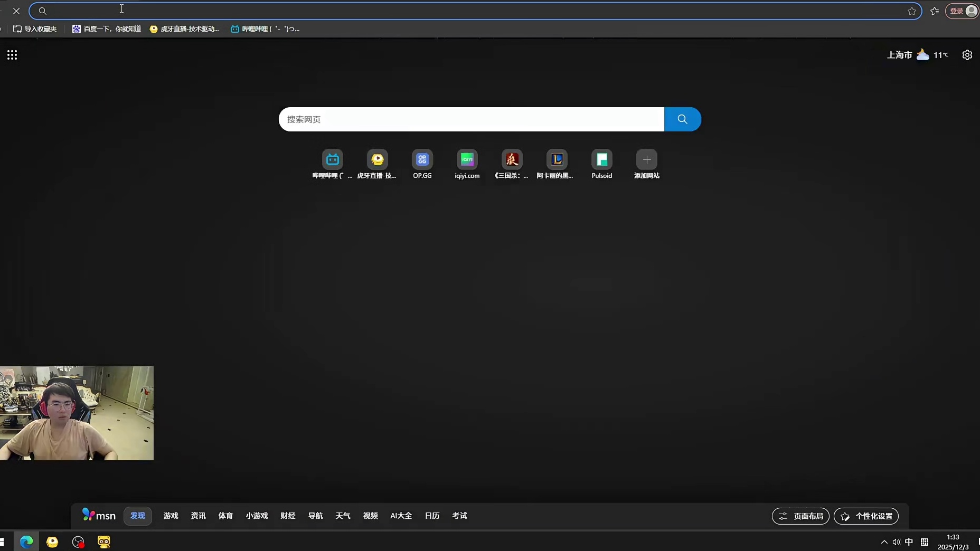Screen dimensions: 980x551
Task: Open the Pulsoid shortcut tile
Action: coord(601,160)
